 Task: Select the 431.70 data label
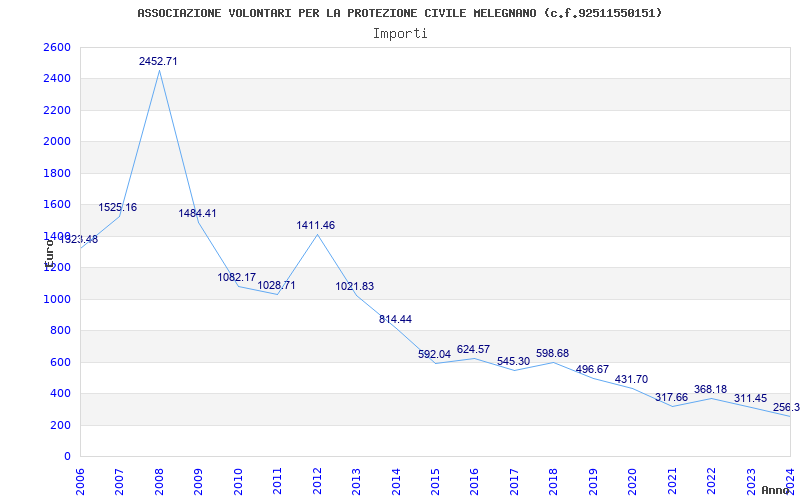632,379
